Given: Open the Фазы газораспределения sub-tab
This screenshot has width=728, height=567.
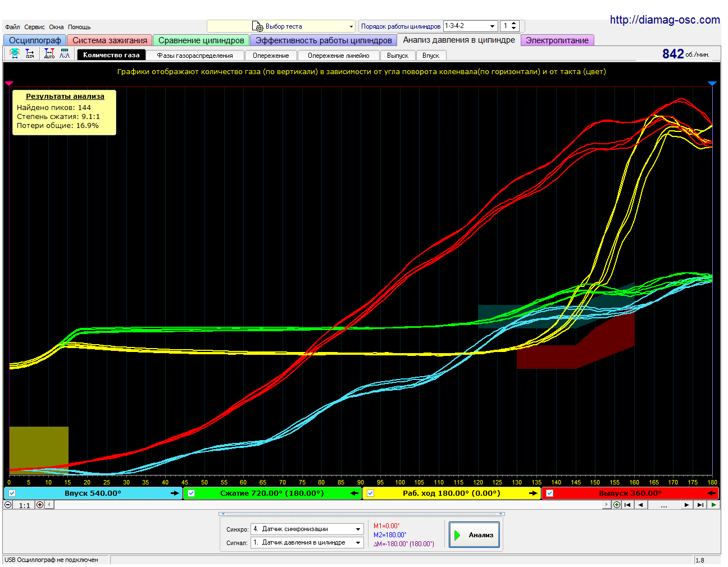Looking at the screenshot, I should tap(195, 56).
